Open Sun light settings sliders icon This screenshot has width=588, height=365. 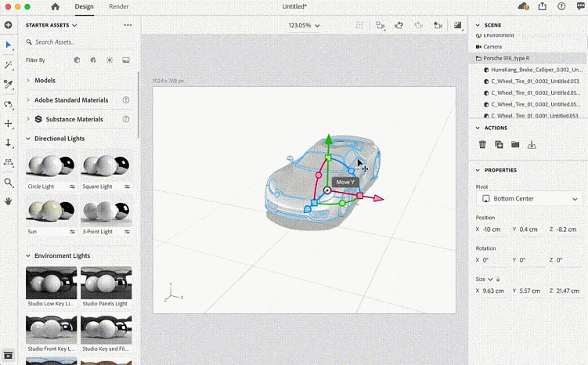(x=72, y=232)
